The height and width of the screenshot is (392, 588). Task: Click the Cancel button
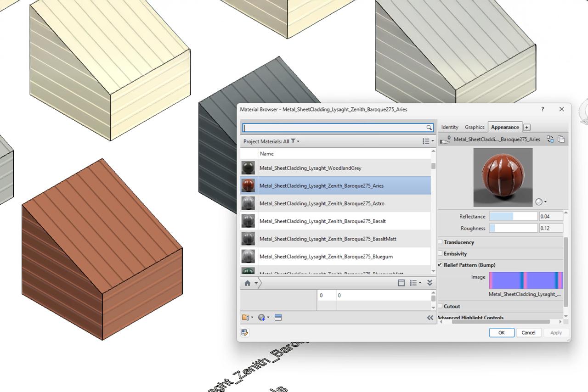tap(528, 333)
